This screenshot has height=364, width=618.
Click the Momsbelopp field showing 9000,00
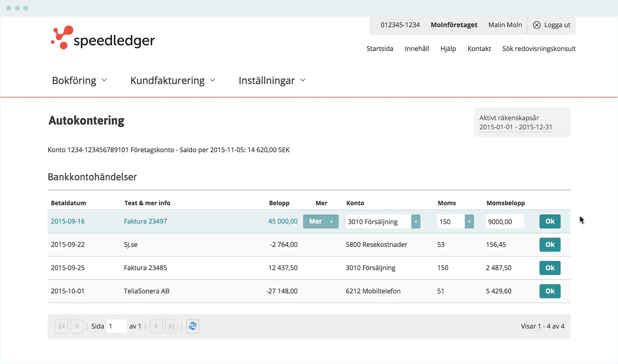[504, 222]
